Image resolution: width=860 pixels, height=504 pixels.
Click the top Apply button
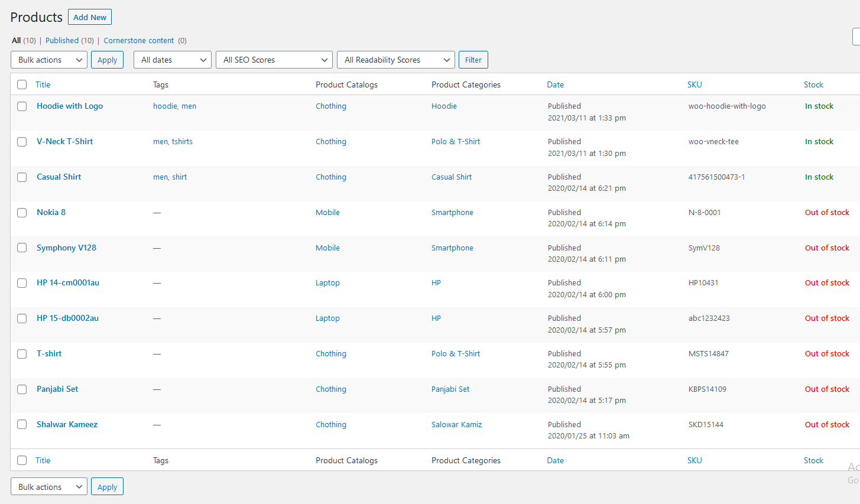click(x=107, y=60)
